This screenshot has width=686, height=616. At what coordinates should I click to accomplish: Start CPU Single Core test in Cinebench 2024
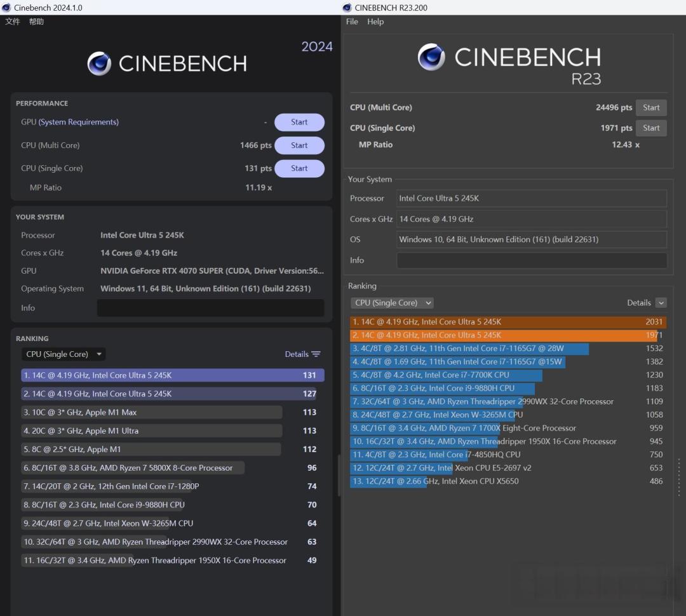[x=299, y=168]
